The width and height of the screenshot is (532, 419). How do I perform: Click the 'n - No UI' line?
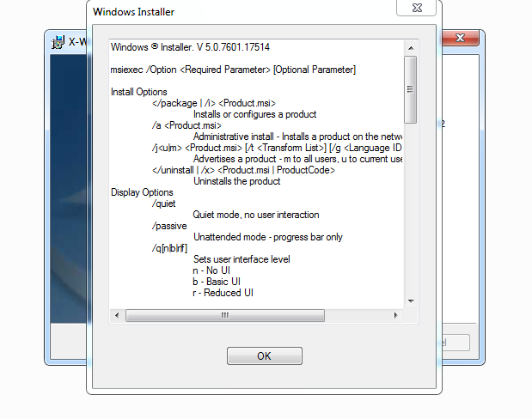[x=211, y=270]
